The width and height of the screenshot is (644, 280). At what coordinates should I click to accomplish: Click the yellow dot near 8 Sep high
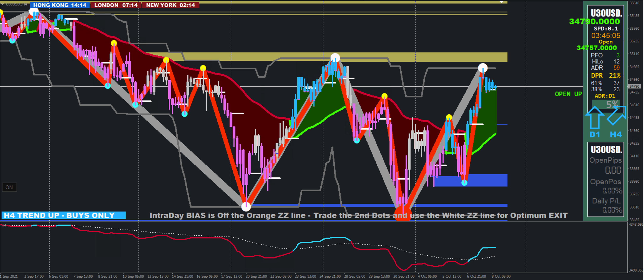(114, 43)
